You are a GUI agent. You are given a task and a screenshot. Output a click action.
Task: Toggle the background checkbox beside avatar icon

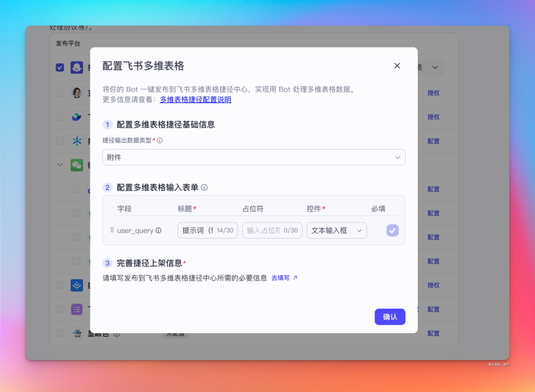click(x=60, y=93)
